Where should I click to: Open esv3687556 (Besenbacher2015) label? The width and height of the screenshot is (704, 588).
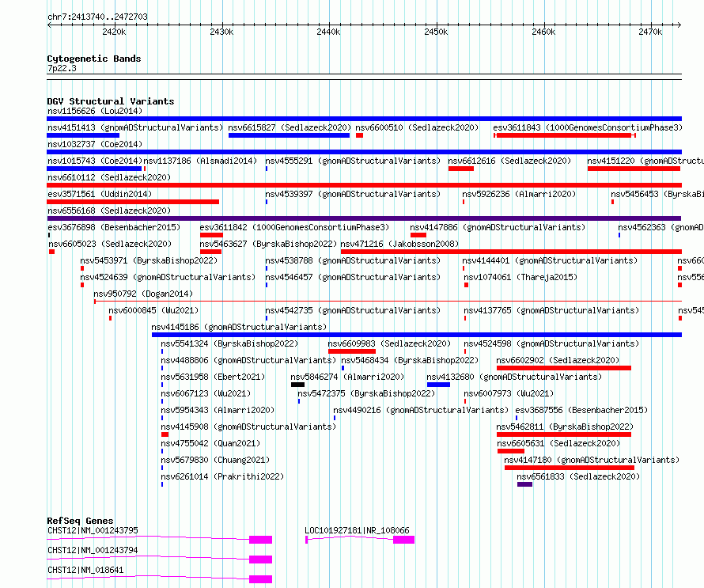(581, 410)
